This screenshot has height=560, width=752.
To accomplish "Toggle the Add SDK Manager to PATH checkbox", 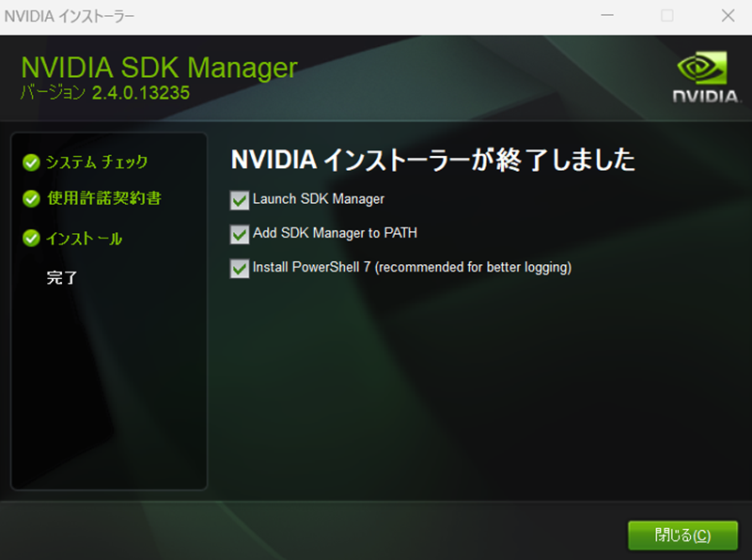I will pyautogui.click(x=239, y=234).
